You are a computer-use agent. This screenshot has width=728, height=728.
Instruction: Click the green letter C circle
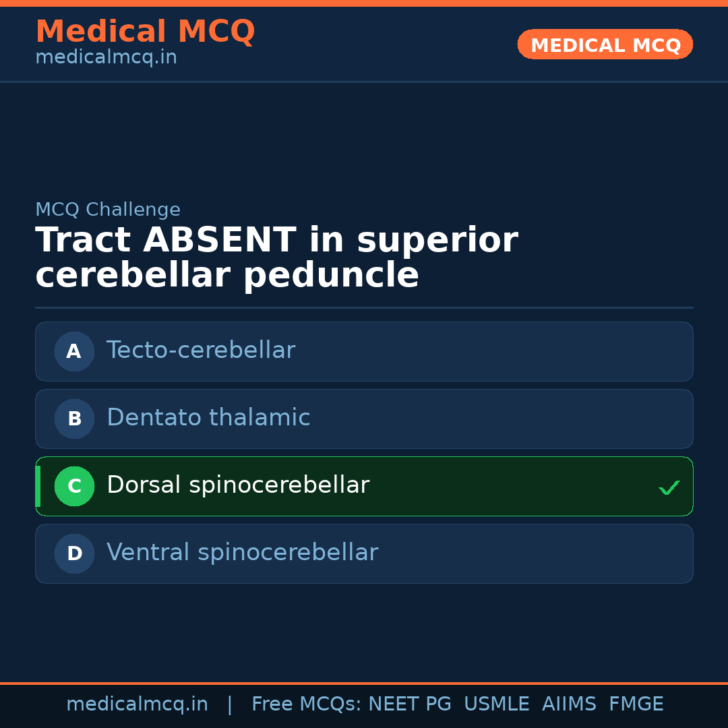(74, 486)
